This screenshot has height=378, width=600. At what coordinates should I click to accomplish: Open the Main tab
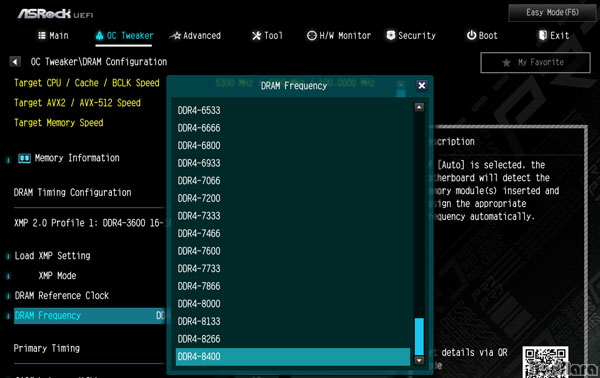click(x=54, y=36)
